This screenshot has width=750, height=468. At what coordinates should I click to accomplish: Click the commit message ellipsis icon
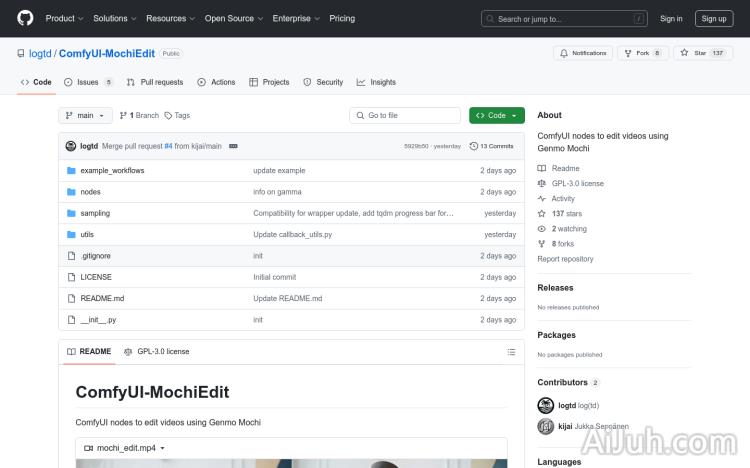[x=233, y=146]
